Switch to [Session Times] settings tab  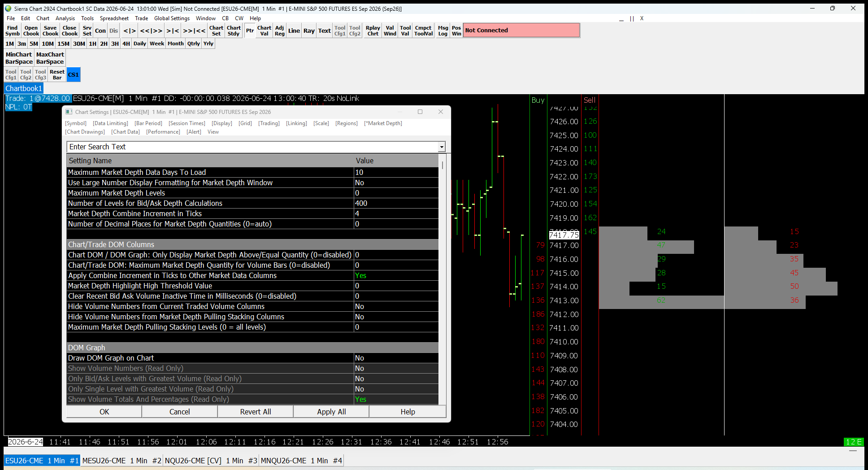click(187, 123)
